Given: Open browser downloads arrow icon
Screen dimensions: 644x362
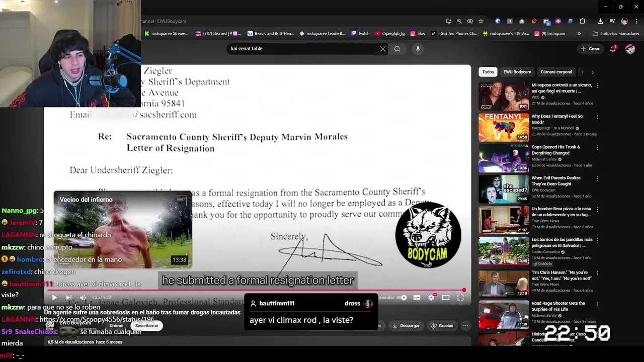Looking at the screenshot, I should click(x=600, y=21).
